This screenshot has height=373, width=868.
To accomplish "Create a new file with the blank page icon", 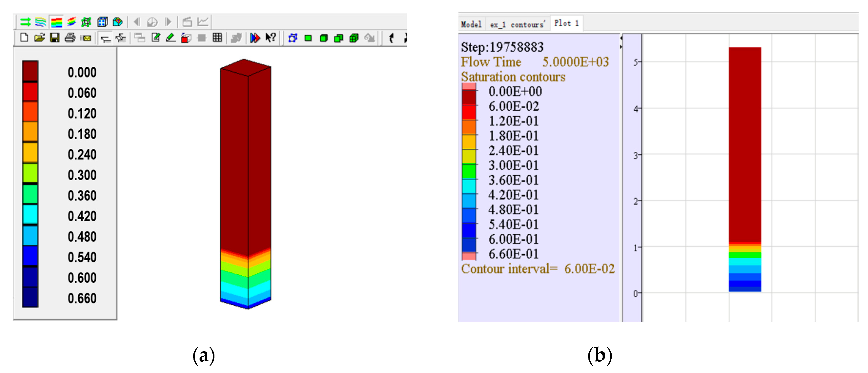I will click(24, 37).
